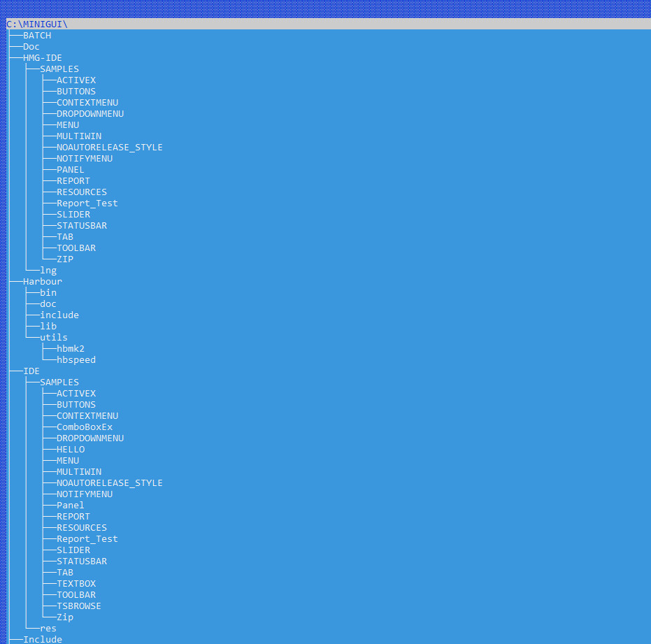
Task: Select Report_Test under IDE SAMPLES
Action: [87, 539]
